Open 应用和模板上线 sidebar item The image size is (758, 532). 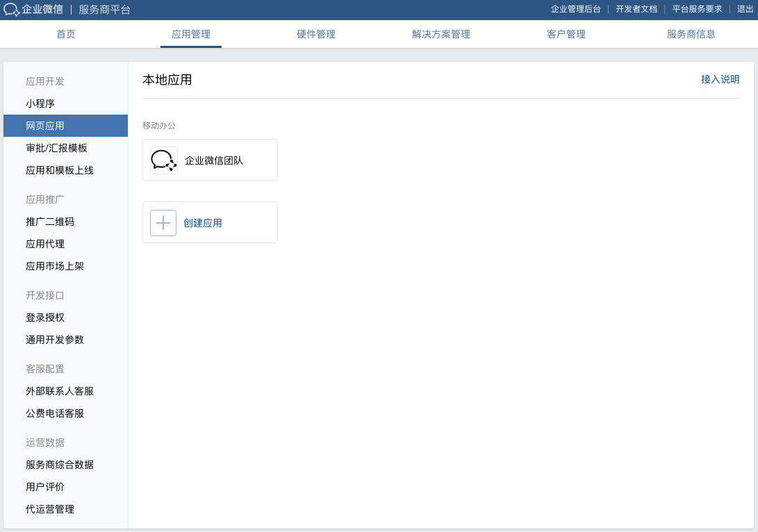tap(66, 170)
